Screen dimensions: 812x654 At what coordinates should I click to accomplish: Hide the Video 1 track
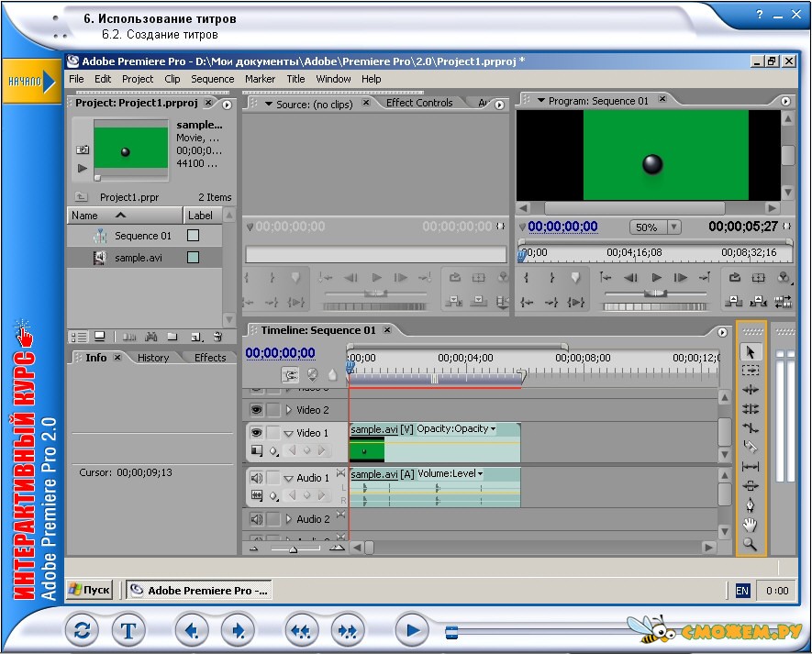256,432
